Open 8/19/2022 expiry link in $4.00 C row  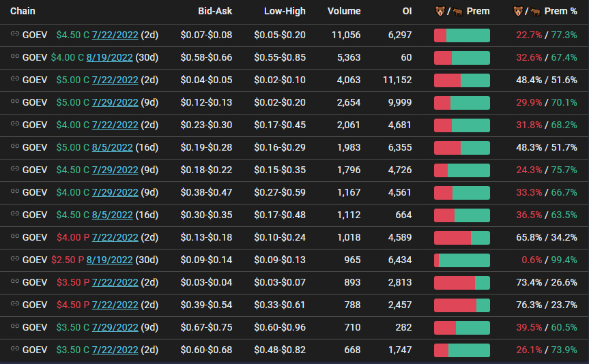[109, 57]
